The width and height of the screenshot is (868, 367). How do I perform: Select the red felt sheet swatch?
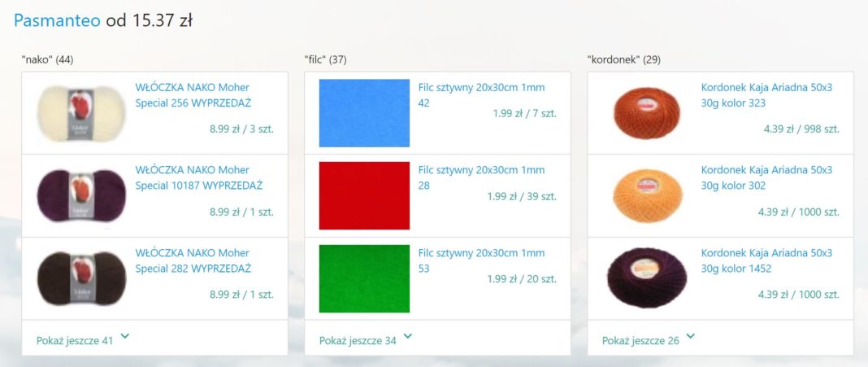(364, 195)
